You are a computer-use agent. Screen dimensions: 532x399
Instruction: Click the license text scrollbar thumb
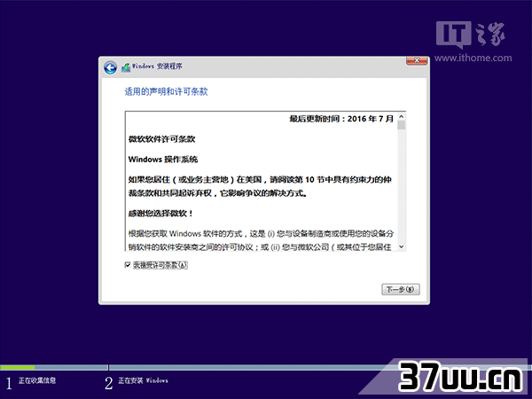402,125
